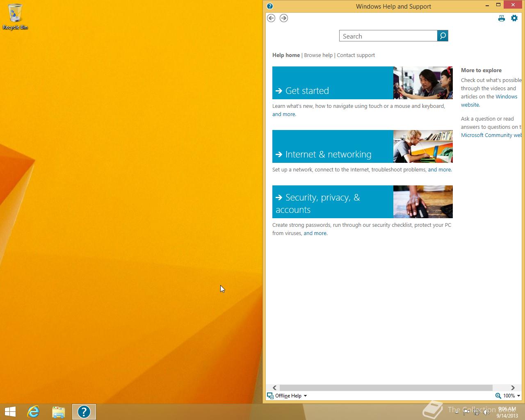Click the Internet & networking laptop photo

[x=423, y=146]
